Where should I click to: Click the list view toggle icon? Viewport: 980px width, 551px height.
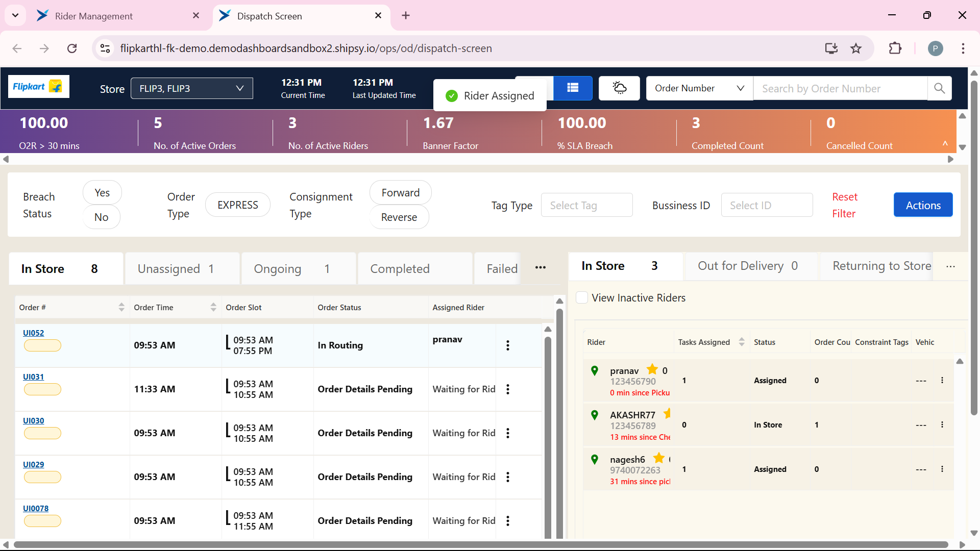click(x=573, y=88)
